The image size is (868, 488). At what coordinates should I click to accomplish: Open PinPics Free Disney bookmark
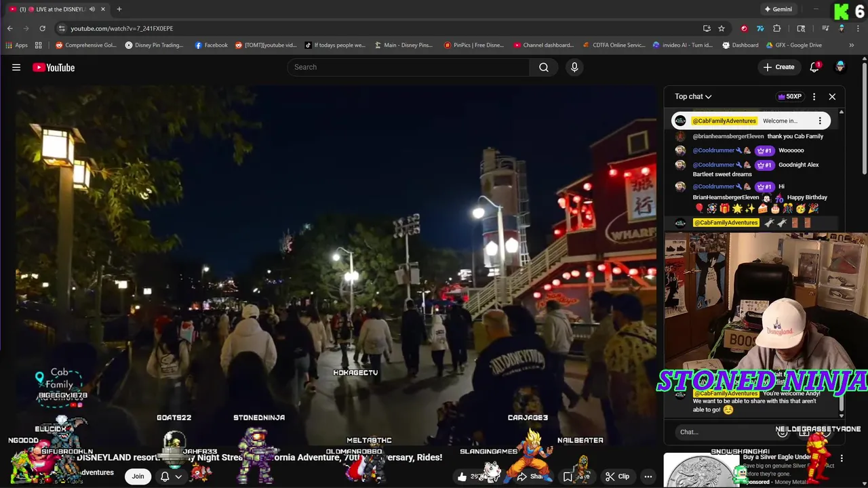click(x=474, y=45)
